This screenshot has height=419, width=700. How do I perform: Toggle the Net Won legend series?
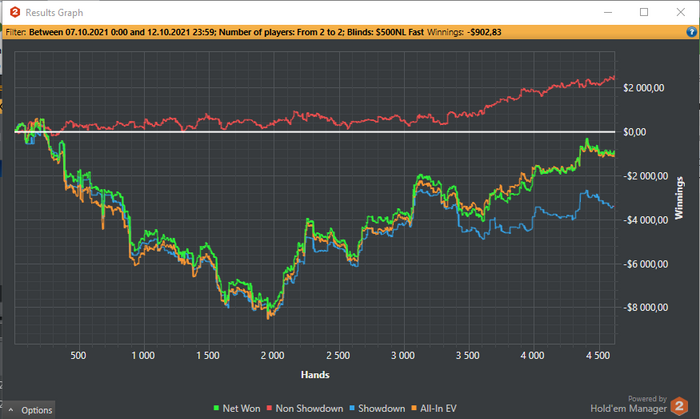click(237, 408)
